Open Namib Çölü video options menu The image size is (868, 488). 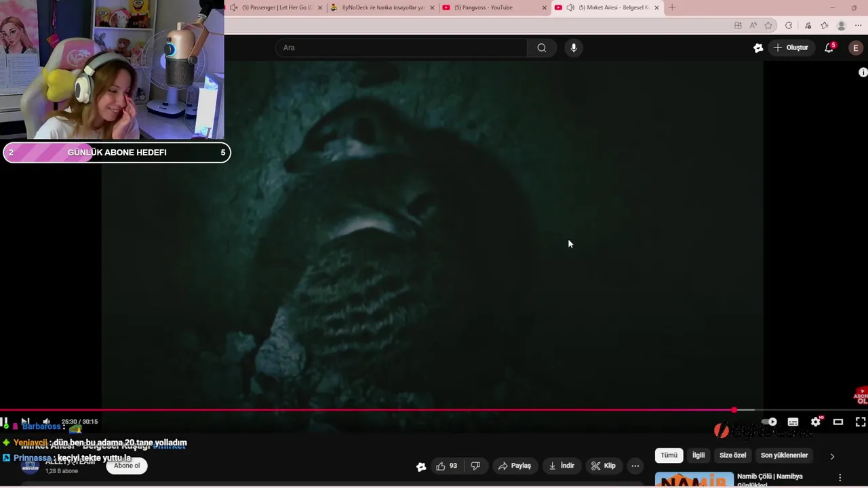(840, 477)
